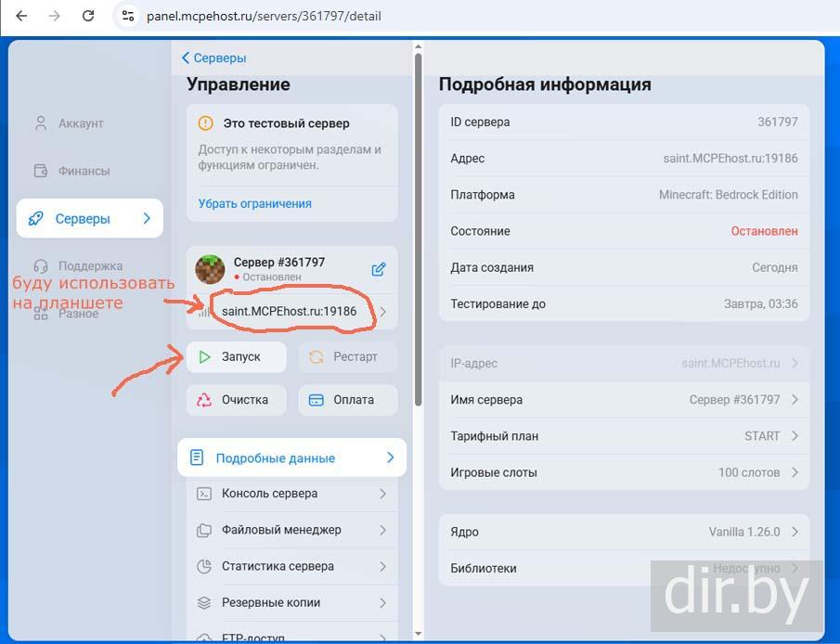Click the browser back arrow
The height and width of the screenshot is (644, 840).
pos(21,16)
